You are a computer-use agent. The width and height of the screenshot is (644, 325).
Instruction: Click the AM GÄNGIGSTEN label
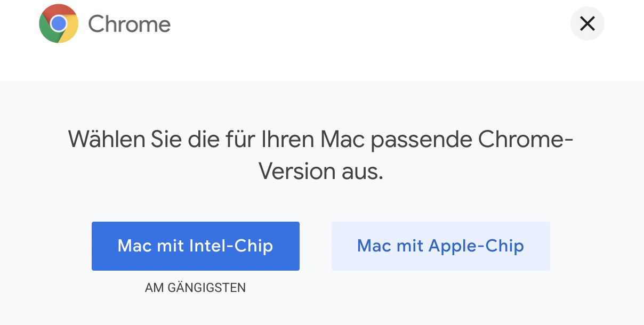195,288
